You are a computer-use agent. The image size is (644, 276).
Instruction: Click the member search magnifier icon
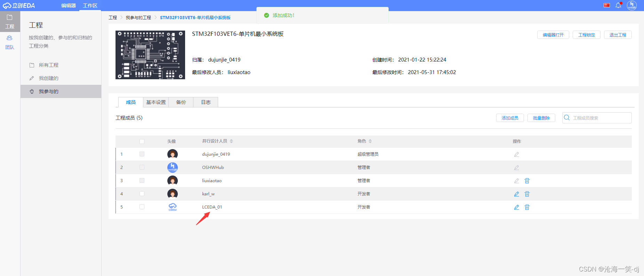point(567,117)
